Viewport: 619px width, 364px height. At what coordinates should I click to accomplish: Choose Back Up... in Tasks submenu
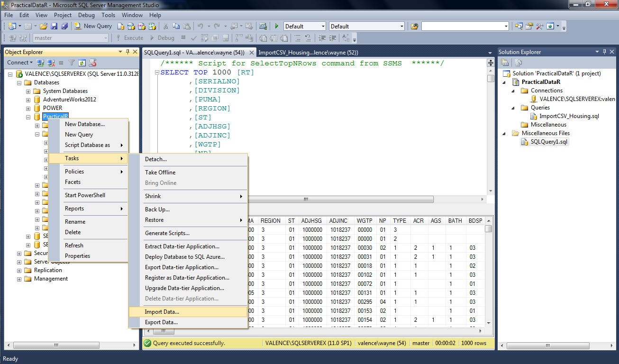pyautogui.click(x=188, y=209)
